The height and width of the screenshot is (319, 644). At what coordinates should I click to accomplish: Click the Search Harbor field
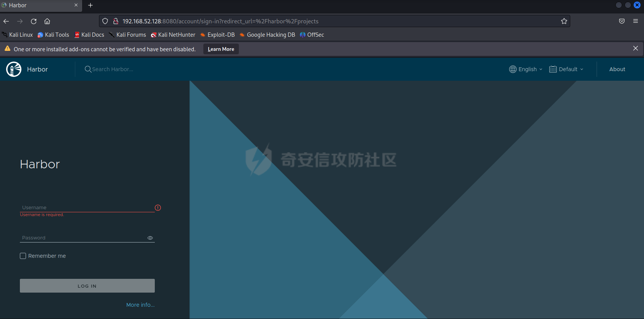113,69
